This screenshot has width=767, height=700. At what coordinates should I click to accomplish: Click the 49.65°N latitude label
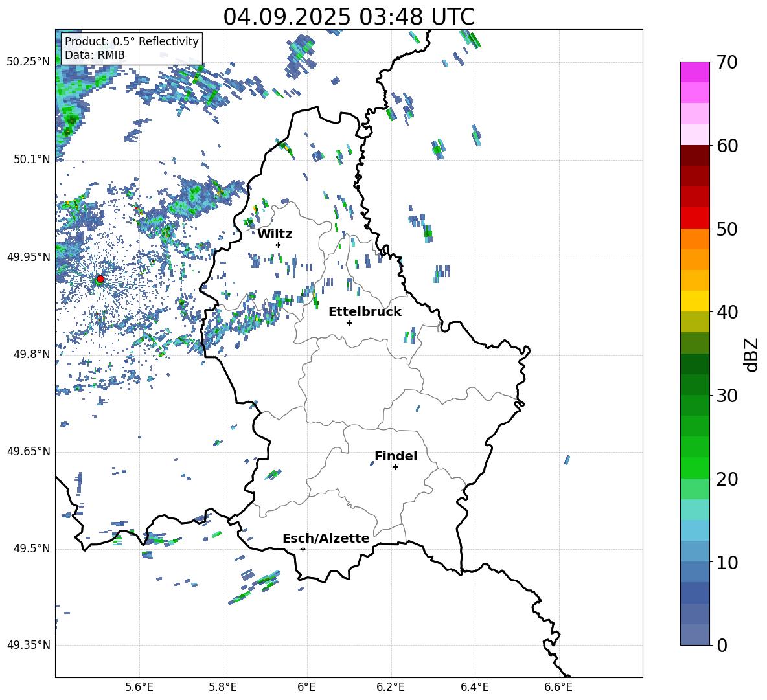29,451
